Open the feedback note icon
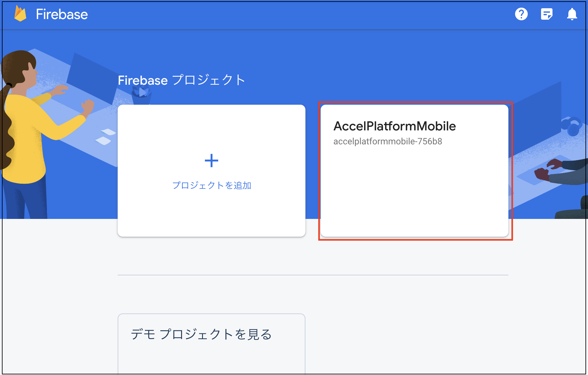 pyautogui.click(x=546, y=14)
